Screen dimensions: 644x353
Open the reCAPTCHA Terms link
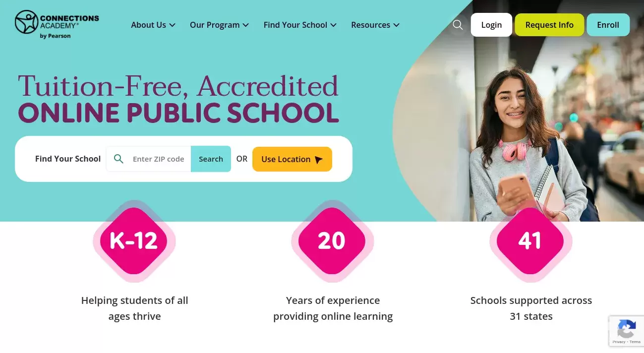click(x=635, y=342)
